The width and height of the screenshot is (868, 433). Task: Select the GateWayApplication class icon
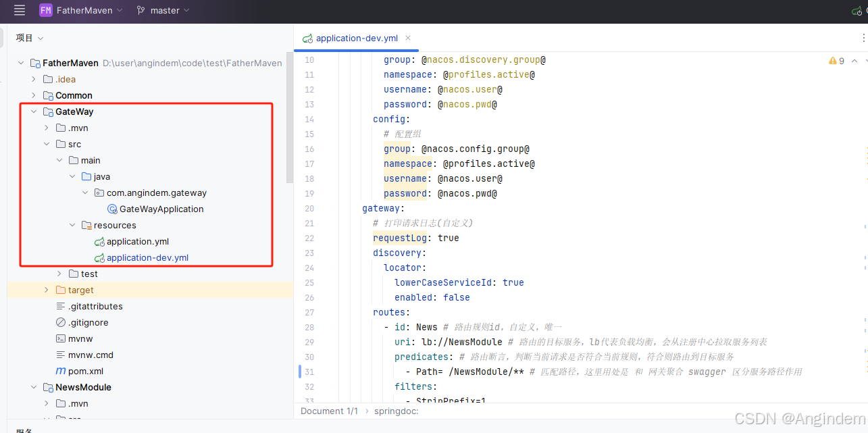(113, 209)
